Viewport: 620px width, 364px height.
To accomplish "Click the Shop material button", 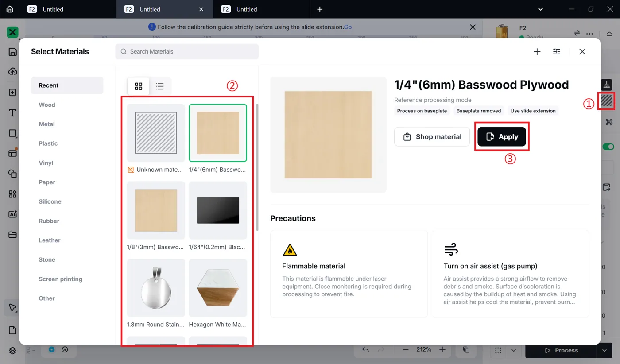I will [x=432, y=137].
